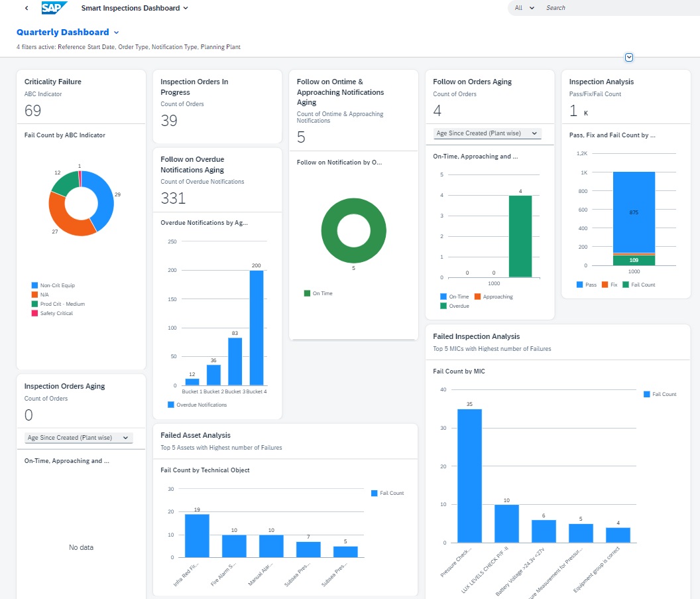Viewport: 700px width, 599px height.
Task: Open the Smart Inspections Dashboard title menu
Action: click(x=135, y=8)
